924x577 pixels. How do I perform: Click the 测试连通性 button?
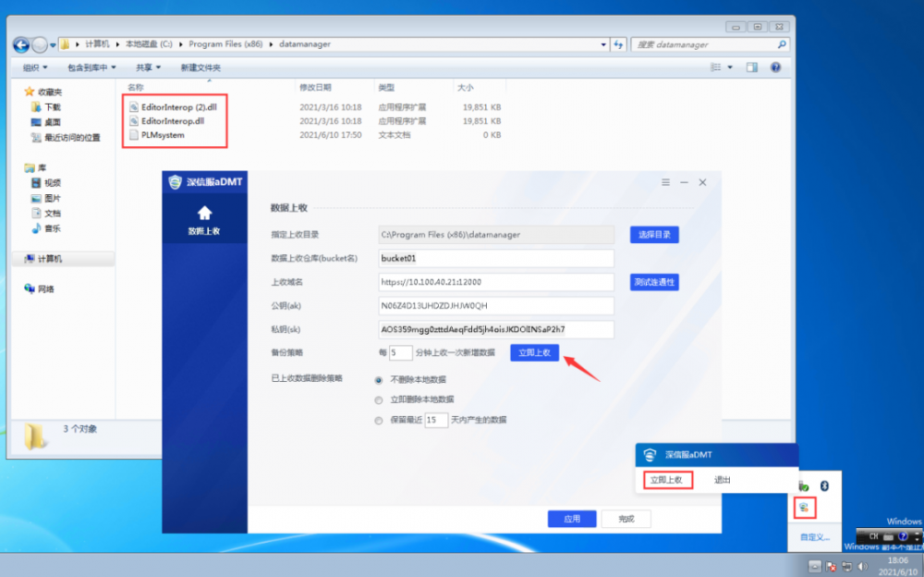[654, 282]
